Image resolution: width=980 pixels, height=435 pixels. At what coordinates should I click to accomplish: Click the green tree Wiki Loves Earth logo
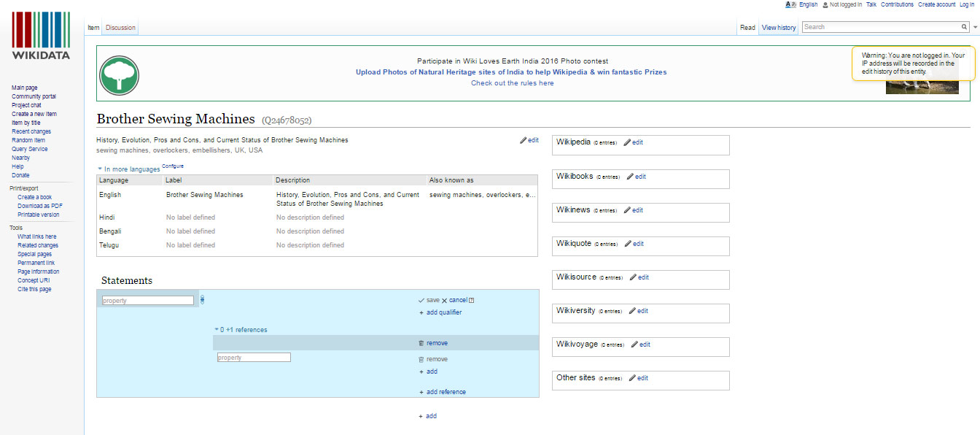pyautogui.click(x=120, y=74)
